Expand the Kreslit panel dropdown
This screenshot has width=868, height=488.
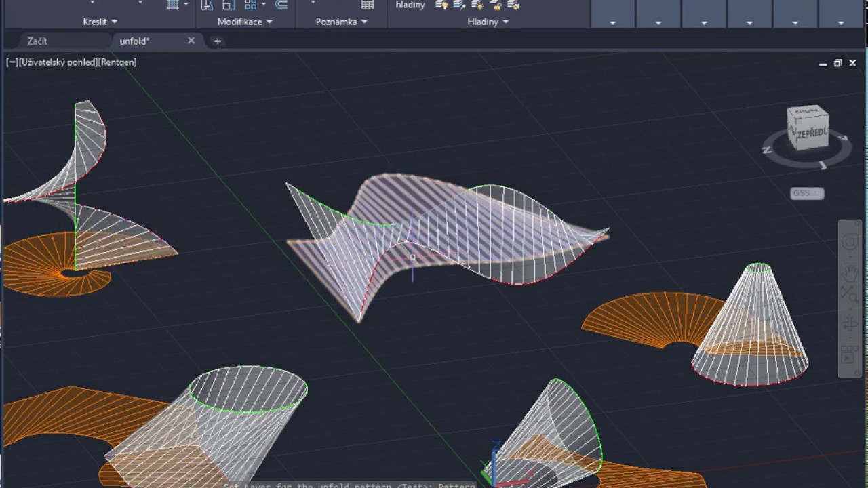pos(115,22)
